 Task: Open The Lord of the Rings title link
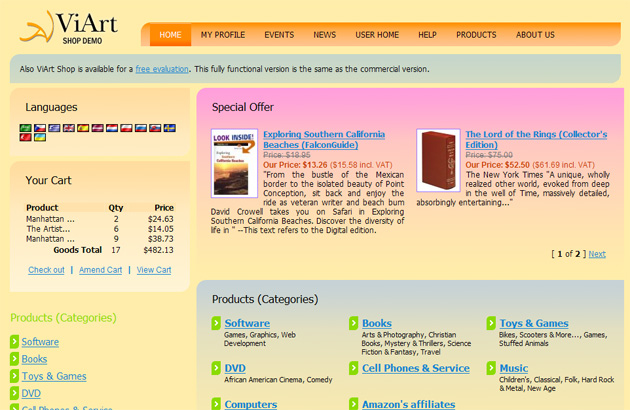536,139
